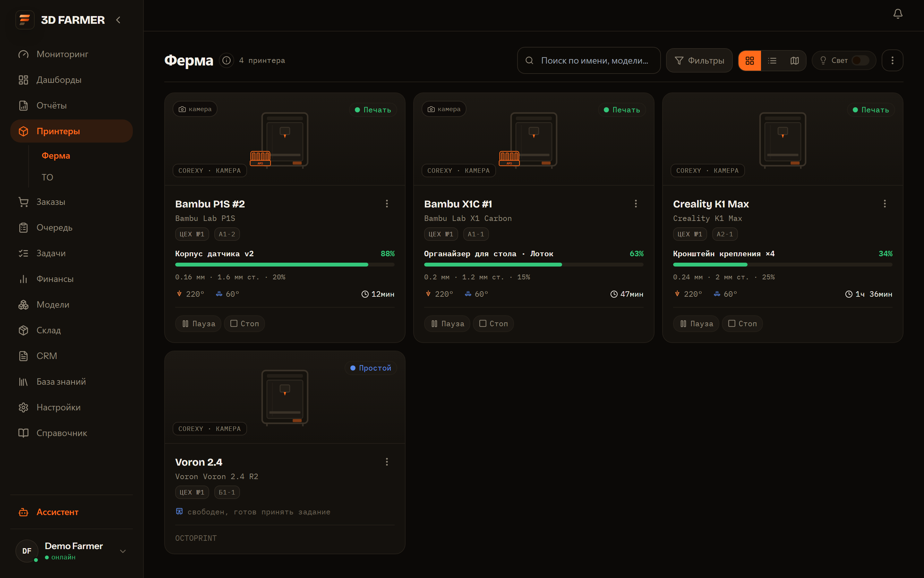Click the Voron 2.4 printer illustration
Image resolution: width=924 pixels, height=578 pixels.
[285, 398]
